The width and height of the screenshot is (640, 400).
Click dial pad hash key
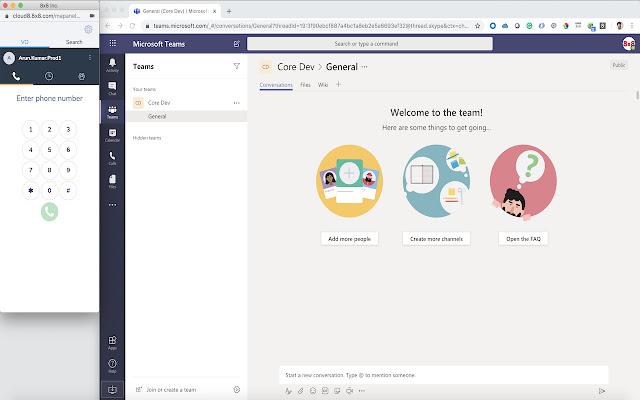tap(68, 190)
